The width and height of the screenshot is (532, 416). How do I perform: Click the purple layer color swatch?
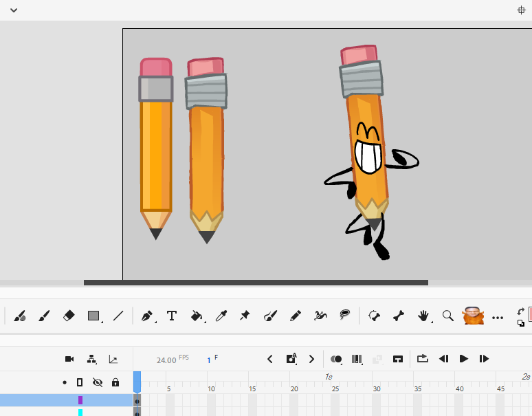coord(80,400)
